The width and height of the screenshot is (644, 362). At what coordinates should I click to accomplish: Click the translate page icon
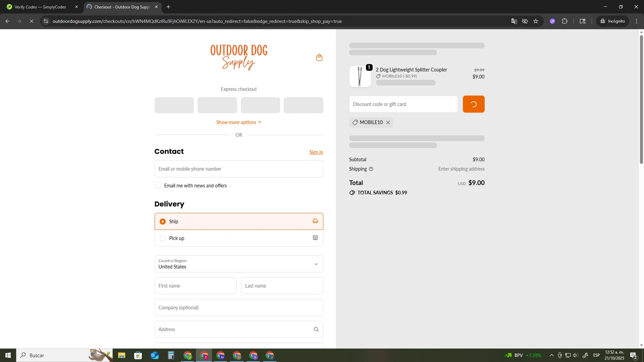[514, 21]
